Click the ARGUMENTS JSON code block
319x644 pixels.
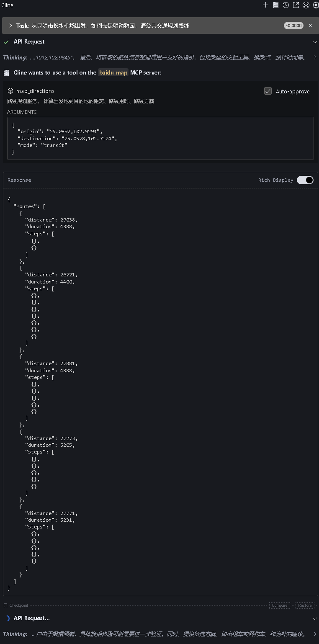click(160, 138)
